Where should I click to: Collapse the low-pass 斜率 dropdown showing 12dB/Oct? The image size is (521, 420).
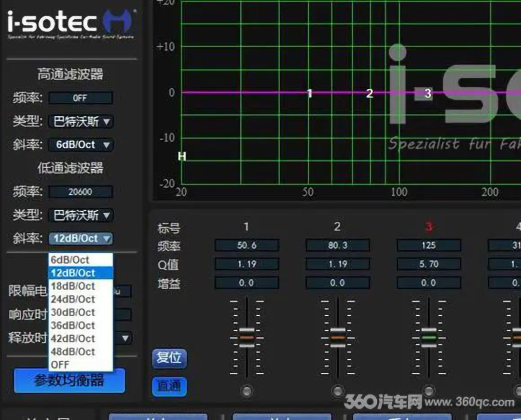tap(81, 238)
